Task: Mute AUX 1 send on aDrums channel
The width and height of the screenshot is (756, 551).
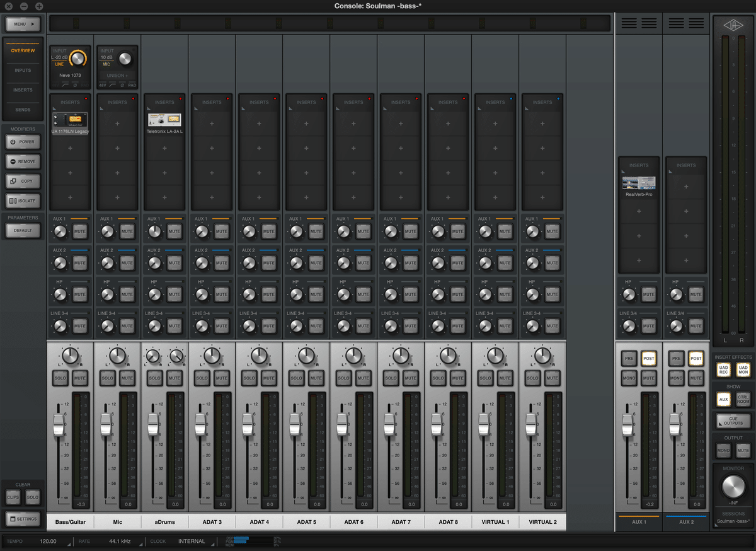Action: pos(174,232)
